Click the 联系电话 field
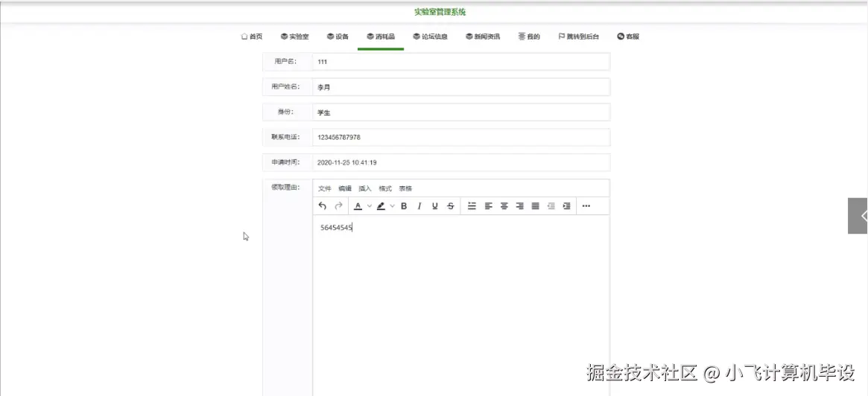Viewport: 868px width, 396px height. [x=461, y=137]
